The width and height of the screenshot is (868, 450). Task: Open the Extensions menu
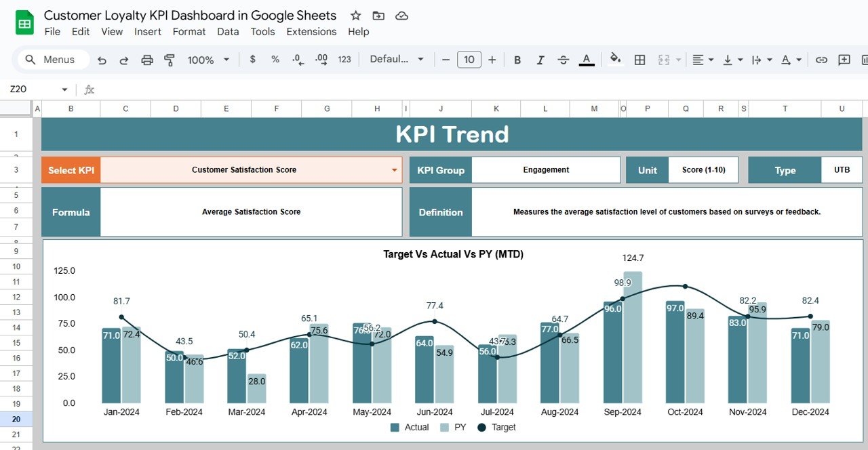coord(311,31)
